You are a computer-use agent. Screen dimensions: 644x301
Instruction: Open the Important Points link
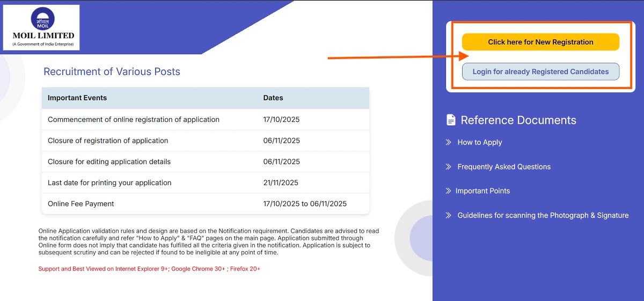coord(482,191)
